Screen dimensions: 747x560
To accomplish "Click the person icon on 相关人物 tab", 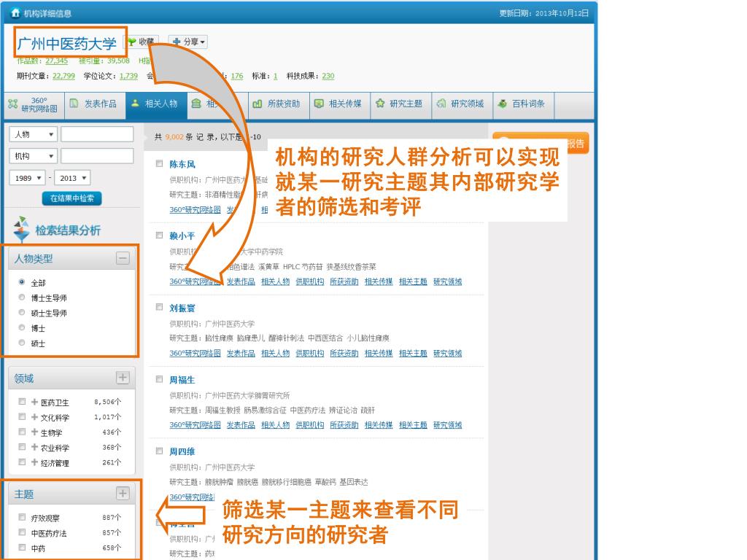I will [135, 103].
